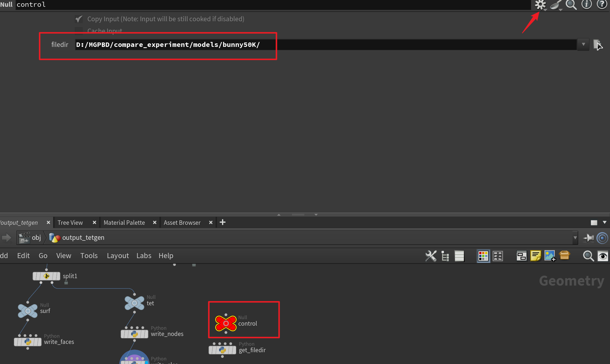This screenshot has height=364, width=610.
Task: Open the file chooser for filedir
Action: pyautogui.click(x=597, y=45)
